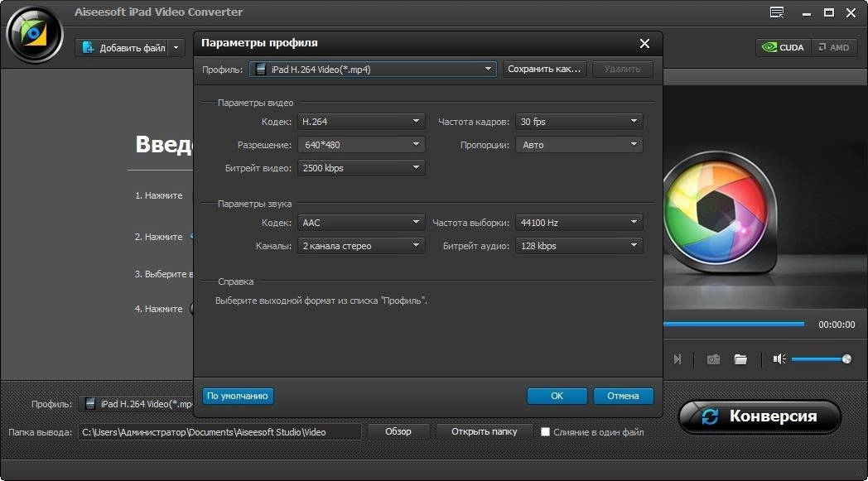Click the Обзор button
The width and height of the screenshot is (868, 481).
[398, 431]
